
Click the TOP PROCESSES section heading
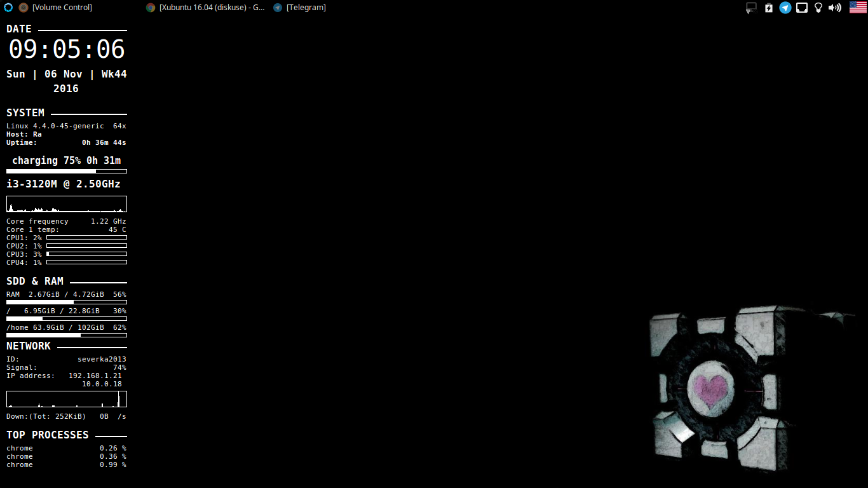coord(48,435)
